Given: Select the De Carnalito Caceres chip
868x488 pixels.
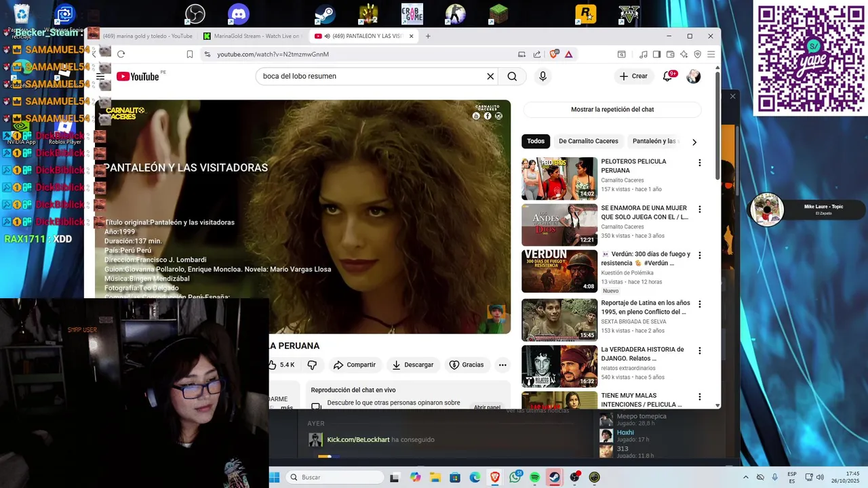Looking at the screenshot, I should (x=588, y=141).
